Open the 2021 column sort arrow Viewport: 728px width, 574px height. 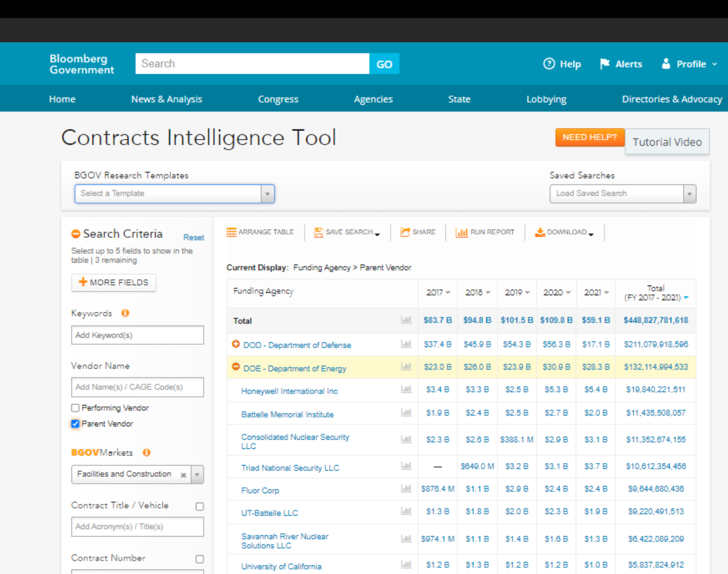606,293
